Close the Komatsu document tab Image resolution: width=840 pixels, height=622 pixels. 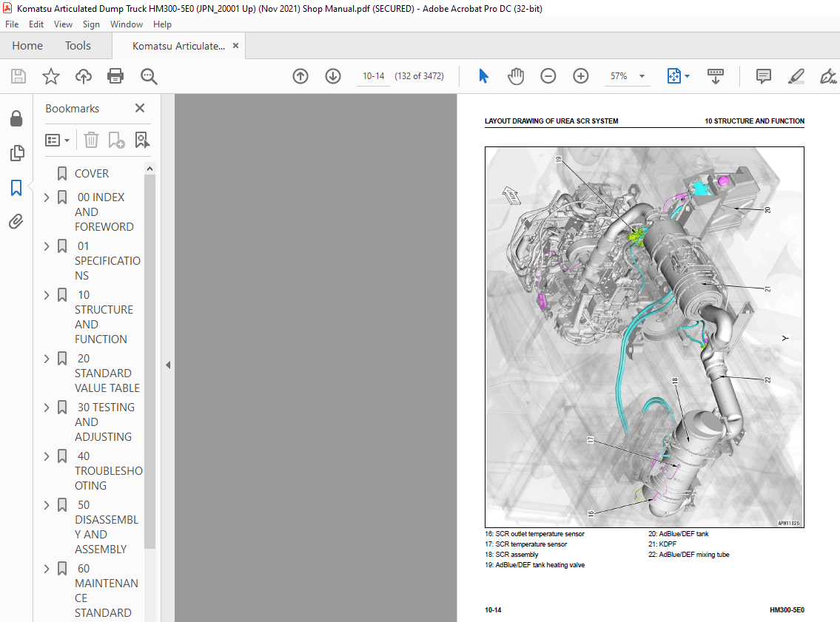[x=235, y=46]
